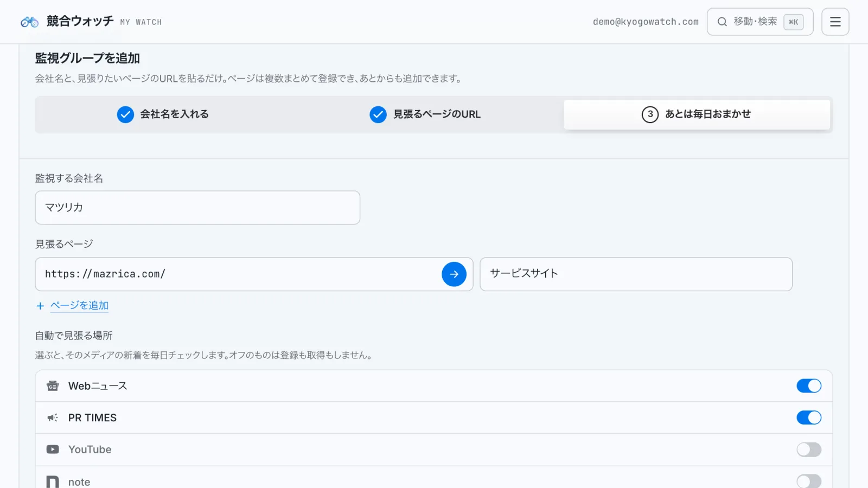The image size is (868, 488).
Task: Click the ⌘K shortcut badge
Action: click(793, 22)
